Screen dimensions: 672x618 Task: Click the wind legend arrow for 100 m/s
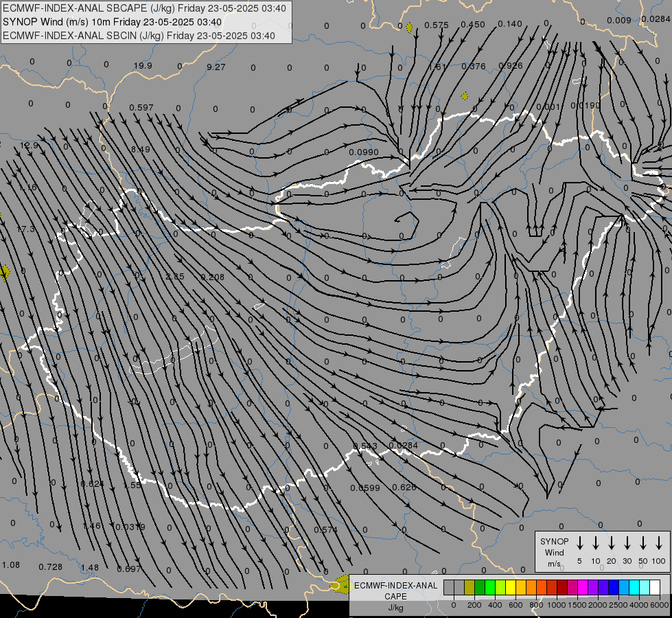coord(659,543)
